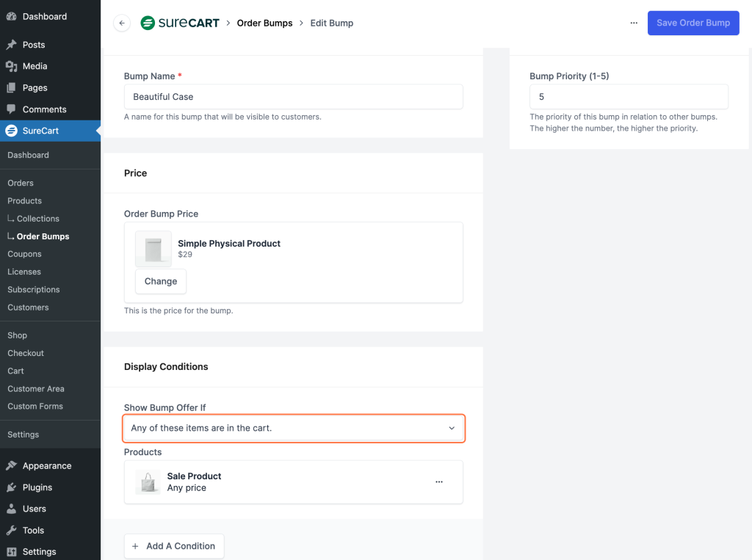This screenshot has height=560, width=752.
Task: Click the $29 price text
Action: 184,255
